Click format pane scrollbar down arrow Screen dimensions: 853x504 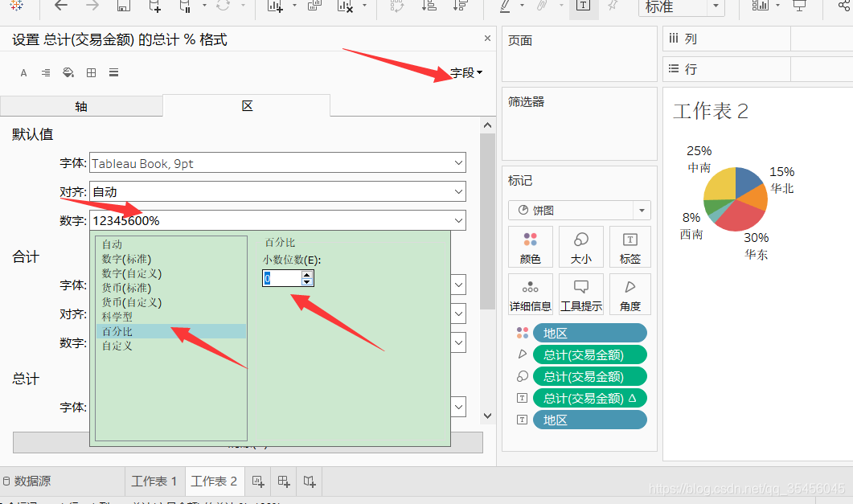487,416
